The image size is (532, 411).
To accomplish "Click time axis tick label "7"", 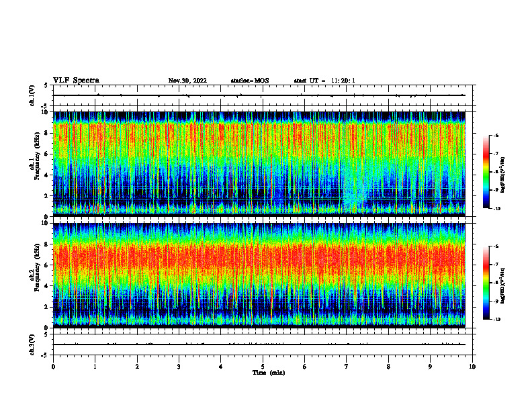I will click(x=347, y=367).
